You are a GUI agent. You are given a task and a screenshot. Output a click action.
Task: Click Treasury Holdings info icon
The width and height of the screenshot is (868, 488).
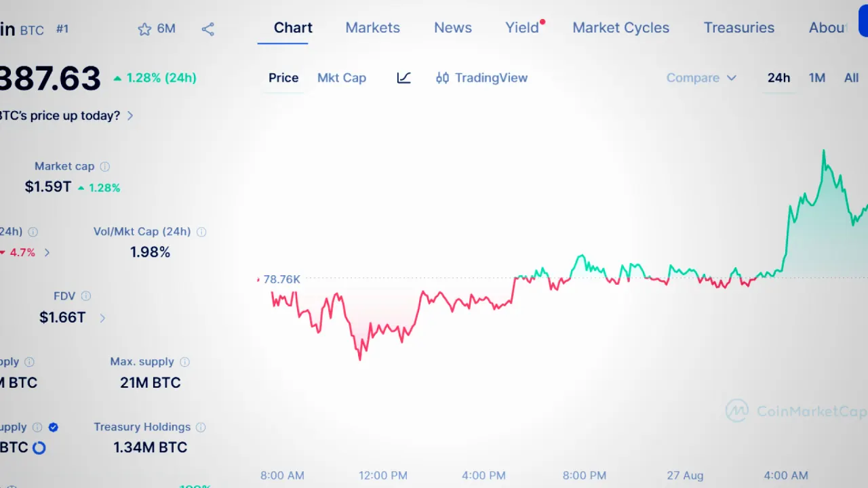coord(201,427)
